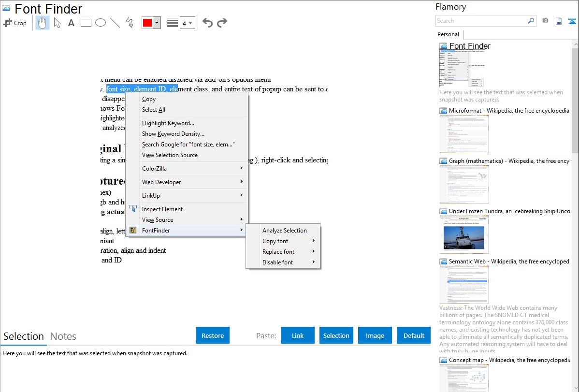Click icon beside Under Frozen Tundra snapshot
579x392 pixels.
pyautogui.click(x=443, y=211)
